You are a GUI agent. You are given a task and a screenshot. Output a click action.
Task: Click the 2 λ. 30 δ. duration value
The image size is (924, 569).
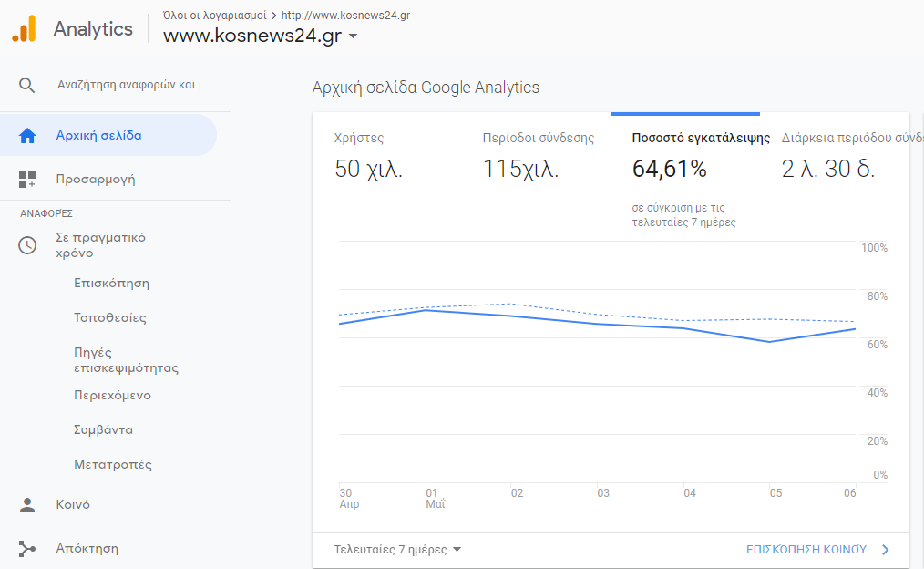pos(828,170)
